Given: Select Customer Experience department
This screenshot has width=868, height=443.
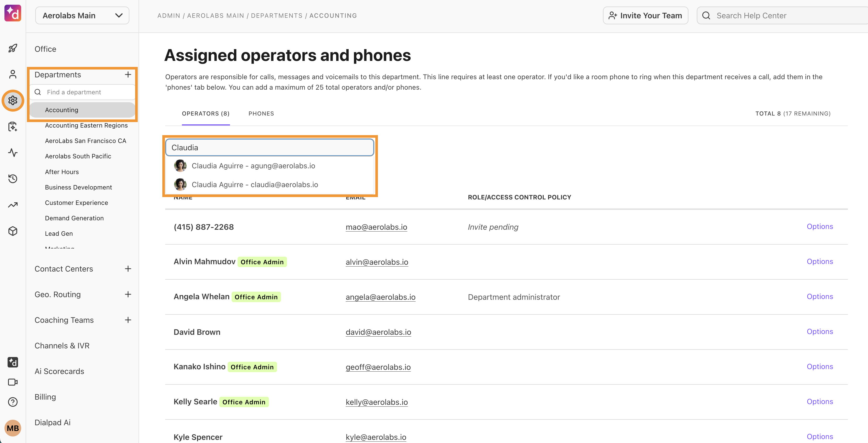Looking at the screenshot, I should tap(77, 203).
